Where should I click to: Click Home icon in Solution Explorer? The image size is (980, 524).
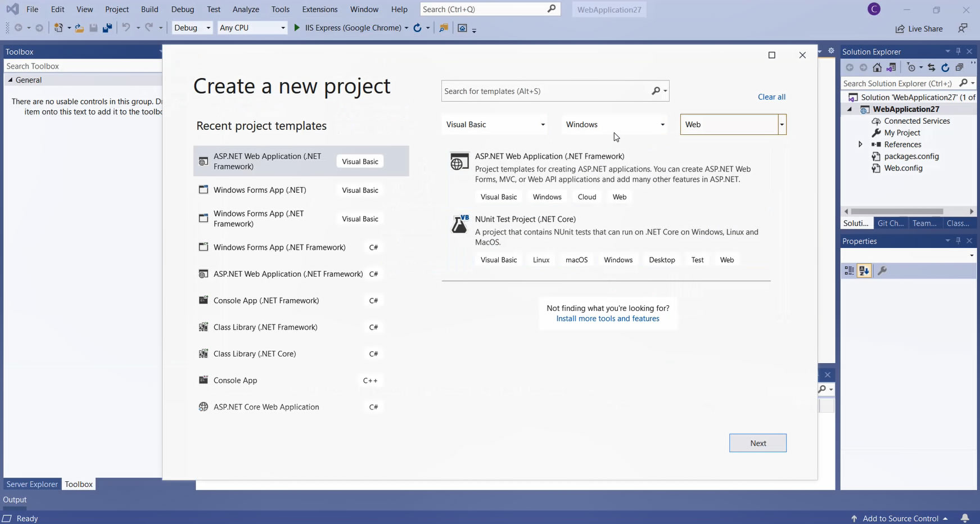click(877, 67)
